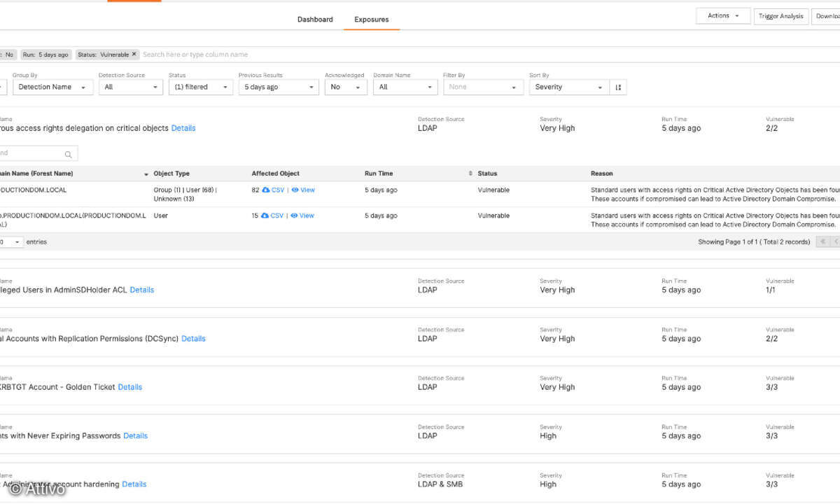840x504 pixels.
Task: Expand the Domain Name All dropdown
Action: (x=405, y=87)
